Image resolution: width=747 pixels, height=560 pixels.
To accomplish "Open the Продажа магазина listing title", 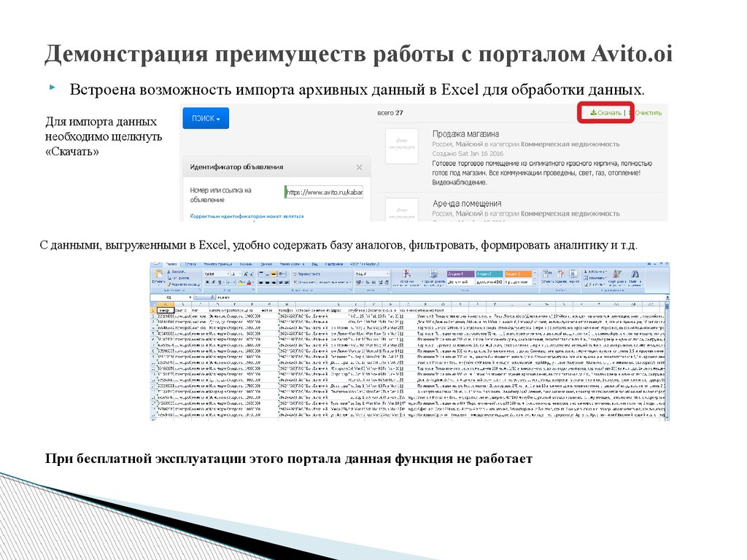I will coord(465,134).
